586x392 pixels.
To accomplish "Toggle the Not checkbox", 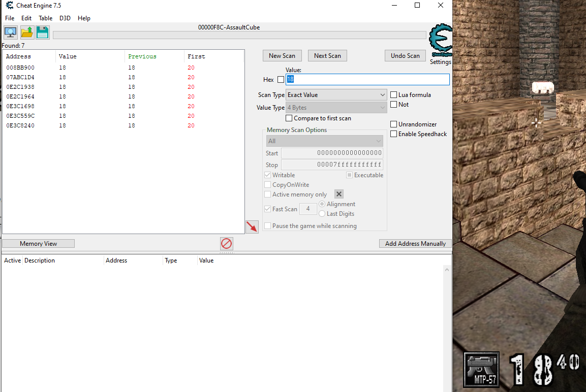I will click(x=393, y=105).
